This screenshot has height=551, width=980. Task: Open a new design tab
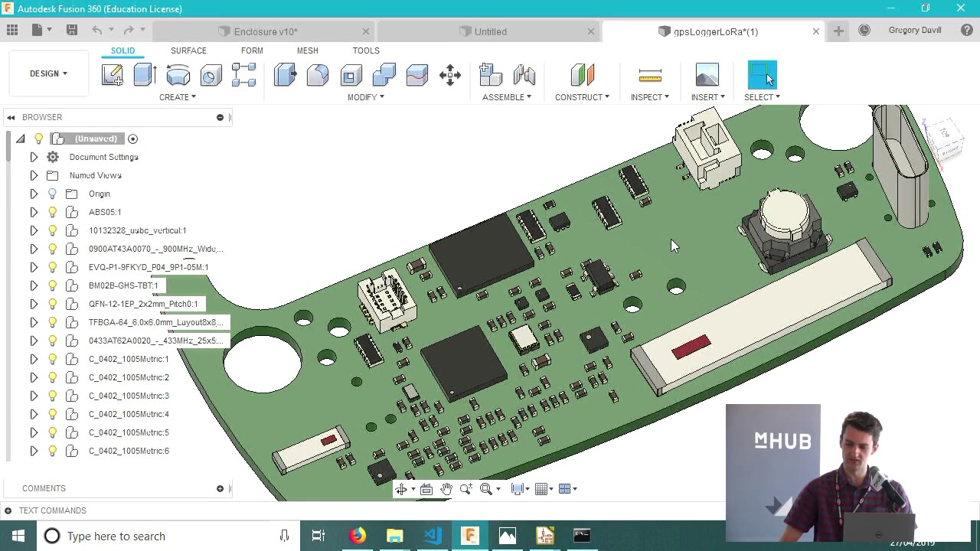[x=838, y=31]
